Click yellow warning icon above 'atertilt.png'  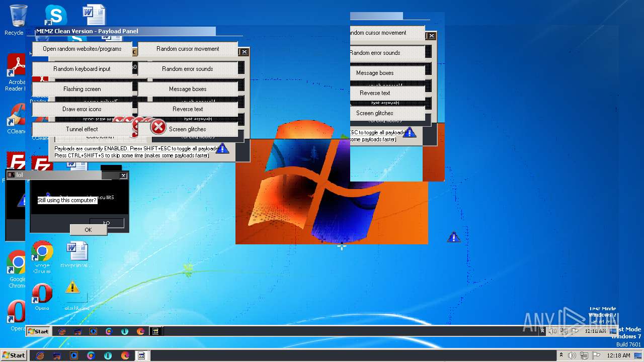[72, 287]
